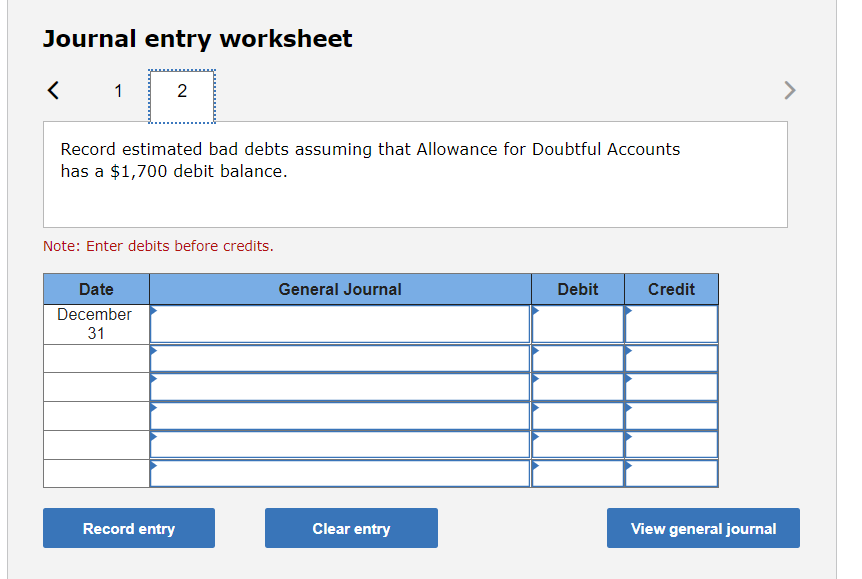Click the Record entry button

point(128,528)
